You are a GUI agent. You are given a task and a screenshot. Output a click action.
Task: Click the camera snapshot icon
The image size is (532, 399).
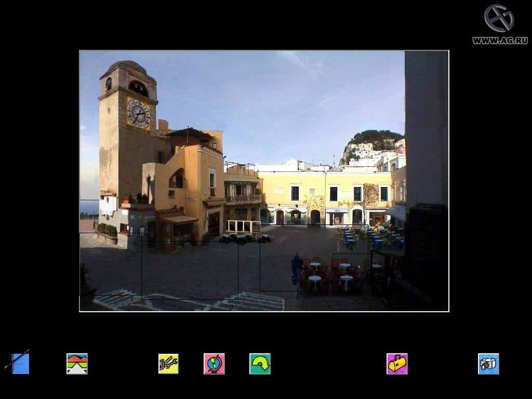pos(488,364)
